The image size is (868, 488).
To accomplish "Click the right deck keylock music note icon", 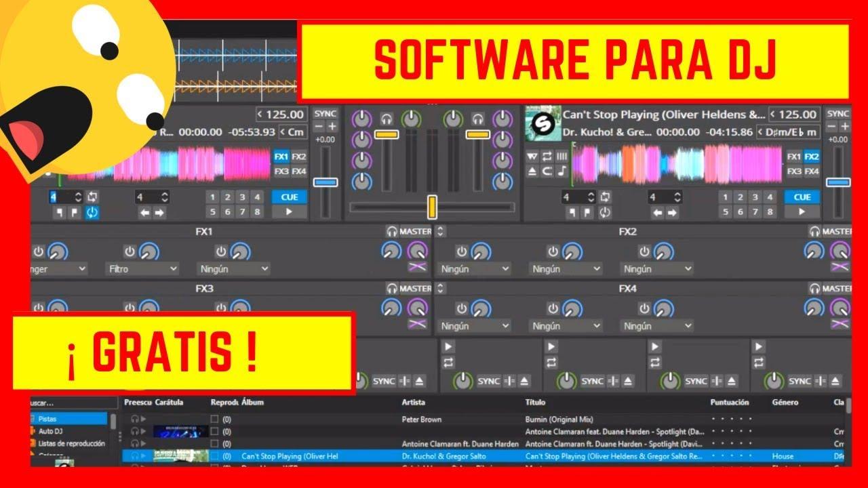I will tap(561, 171).
